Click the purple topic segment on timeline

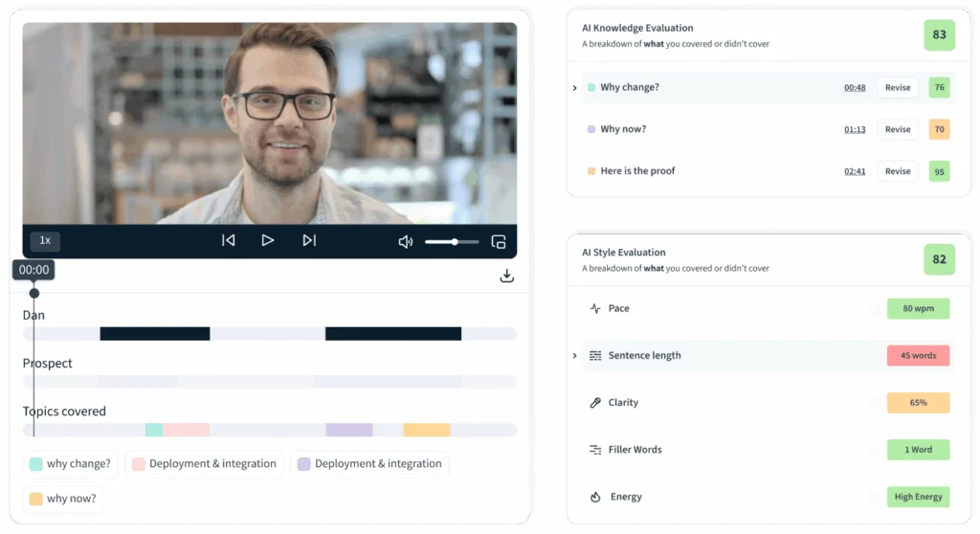(348, 430)
